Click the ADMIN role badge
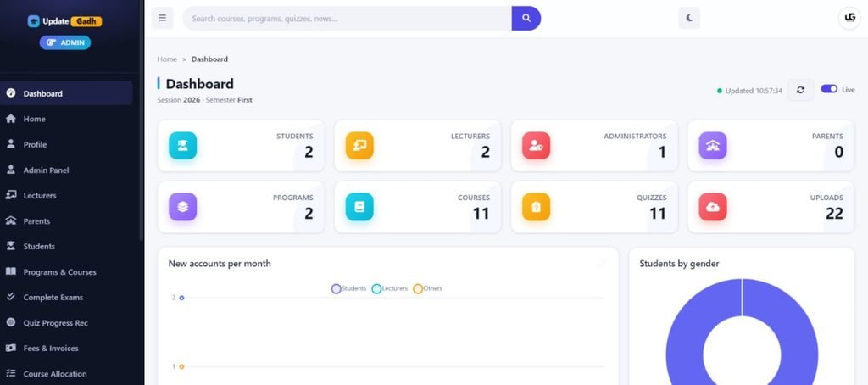 [65, 42]
